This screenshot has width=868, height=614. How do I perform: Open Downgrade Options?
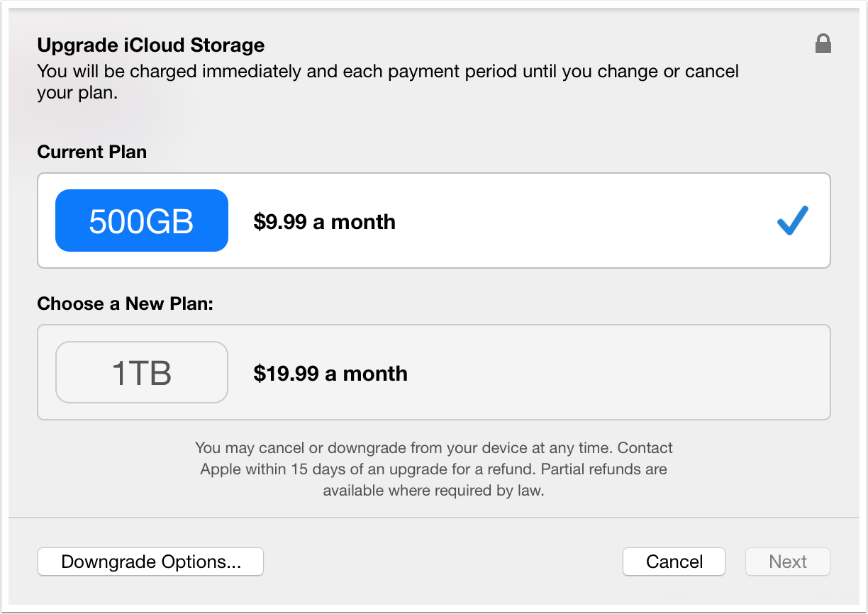[150, 562]
